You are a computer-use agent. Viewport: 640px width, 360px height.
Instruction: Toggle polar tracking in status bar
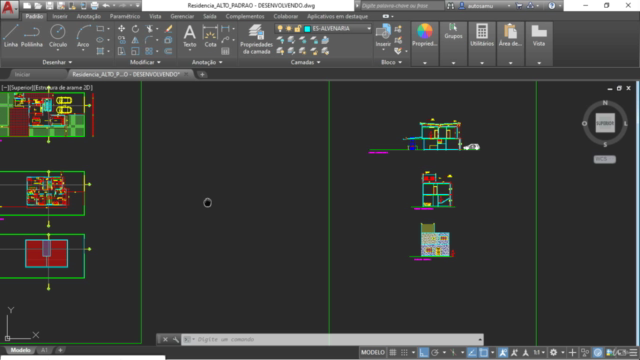pyautogui.click(x=435, y=353)
